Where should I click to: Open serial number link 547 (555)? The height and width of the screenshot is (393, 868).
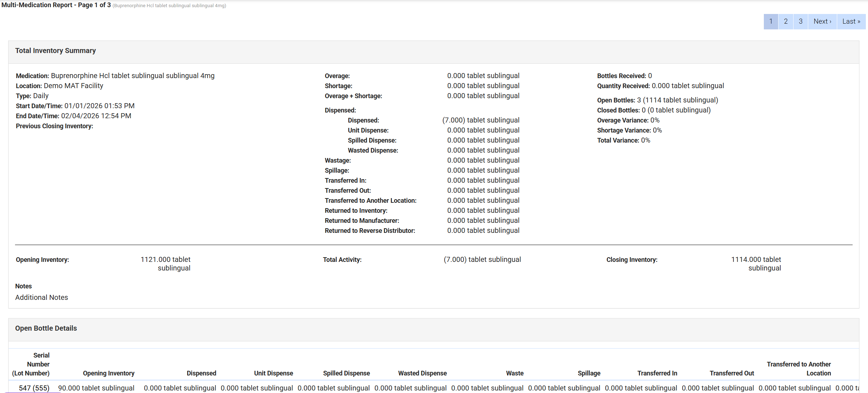coord(34,388)
